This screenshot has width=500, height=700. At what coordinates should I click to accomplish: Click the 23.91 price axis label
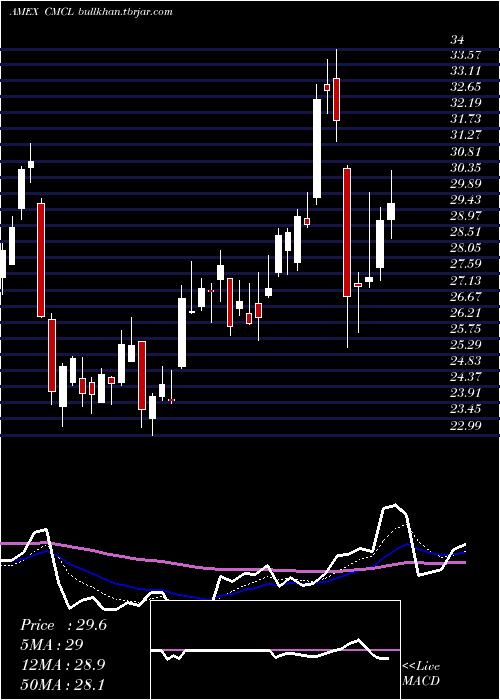(465, 393)
